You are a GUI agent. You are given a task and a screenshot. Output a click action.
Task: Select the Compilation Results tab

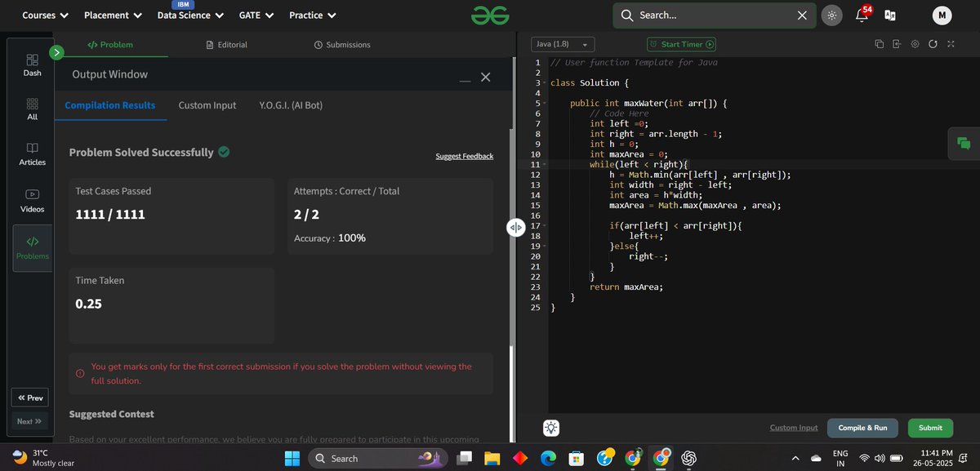110,105
